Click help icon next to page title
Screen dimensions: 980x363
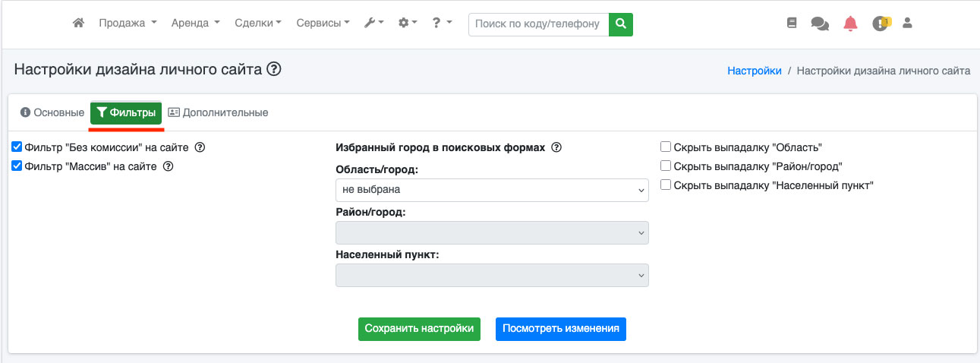click(274, 70)
